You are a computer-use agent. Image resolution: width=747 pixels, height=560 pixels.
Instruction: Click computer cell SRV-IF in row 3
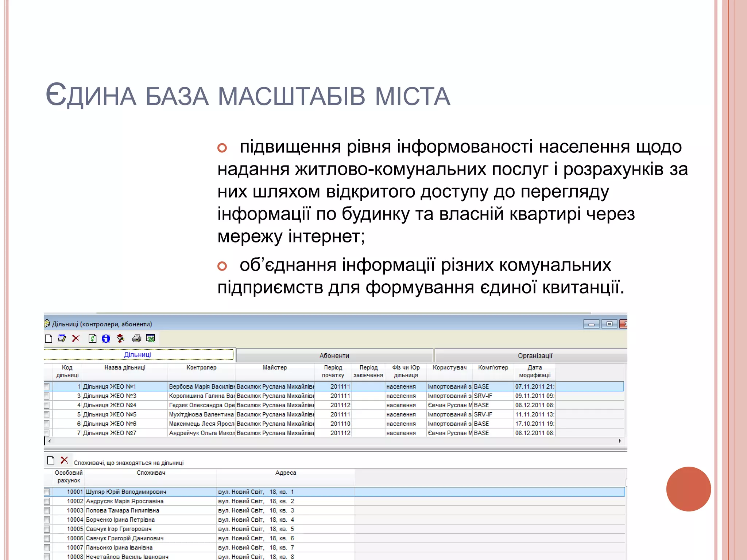[493, 396]
